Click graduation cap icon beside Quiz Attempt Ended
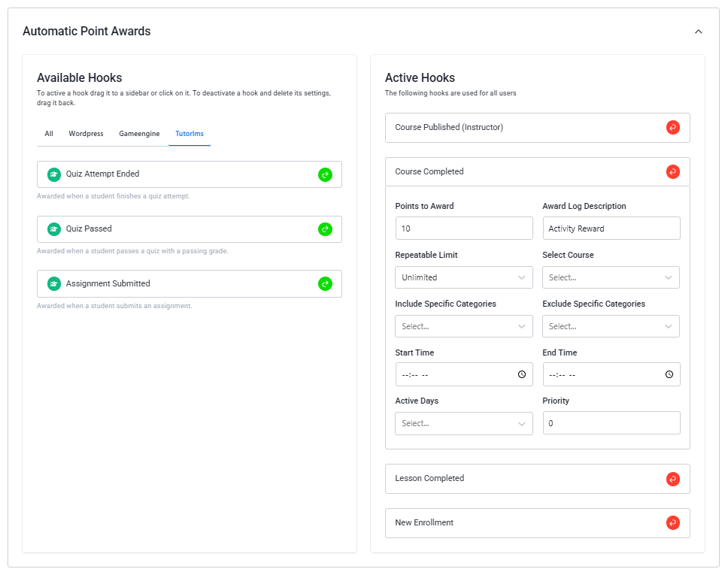728x575 pixels. pyautogui.click(x=54, y=174)
